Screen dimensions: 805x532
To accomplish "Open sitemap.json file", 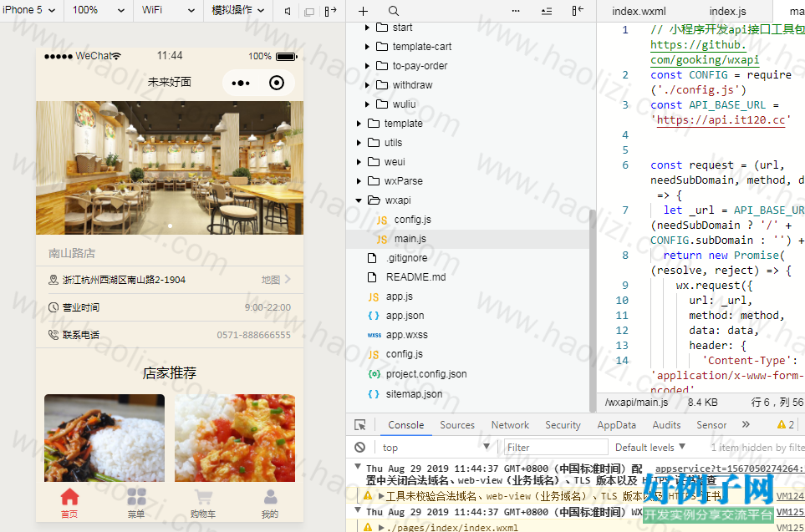I will (x=414, y=394).
